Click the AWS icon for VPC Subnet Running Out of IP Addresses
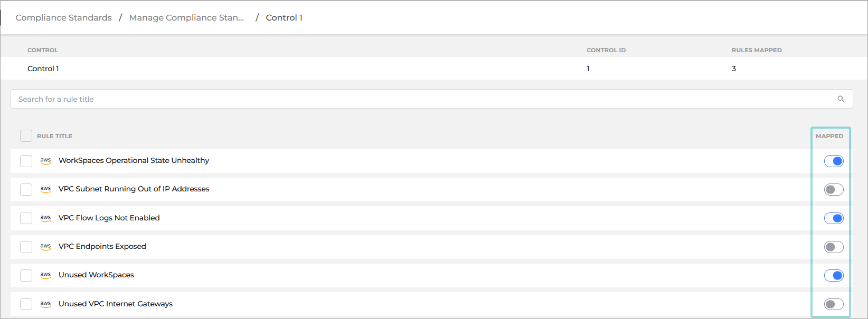Image resolution: width=868 pixels, height=319 pixels. click(45, 189)
